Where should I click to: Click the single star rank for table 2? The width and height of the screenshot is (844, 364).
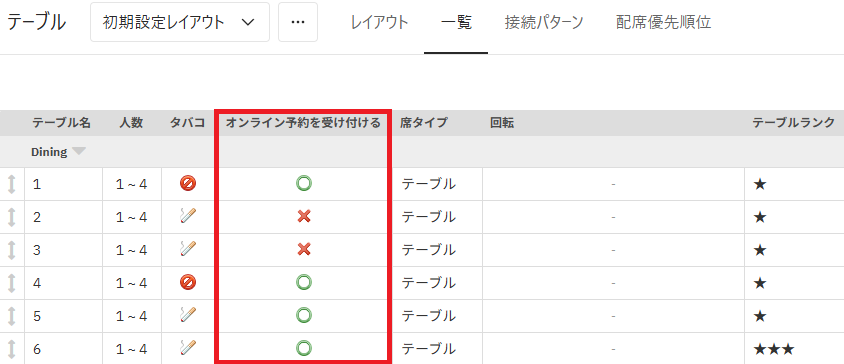760,218
